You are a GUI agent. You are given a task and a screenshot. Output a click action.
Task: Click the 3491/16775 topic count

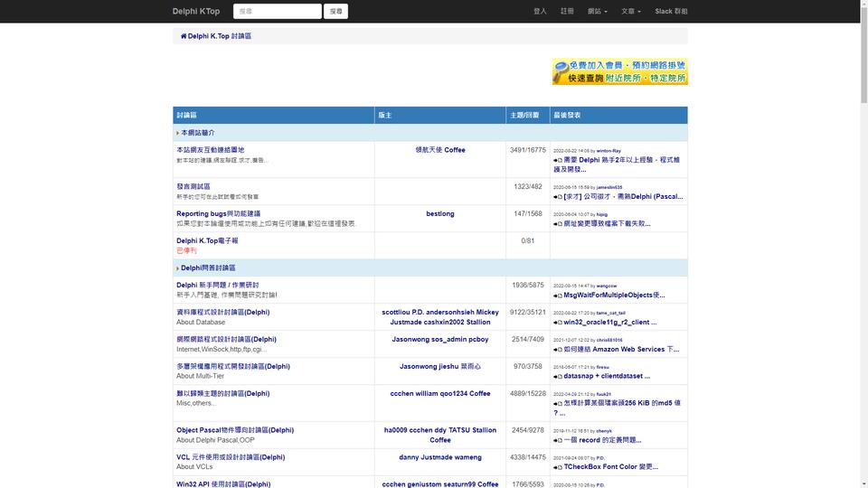527,150
